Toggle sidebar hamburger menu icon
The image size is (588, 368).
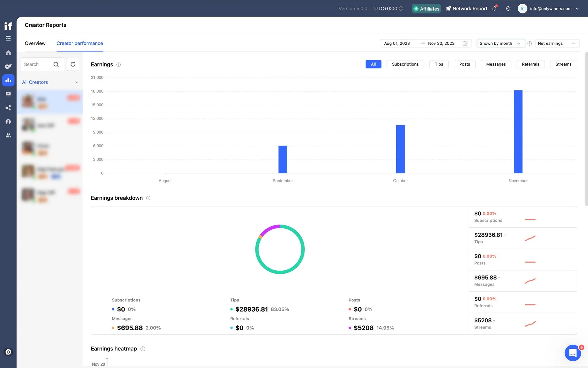click(x=8, y=39)
